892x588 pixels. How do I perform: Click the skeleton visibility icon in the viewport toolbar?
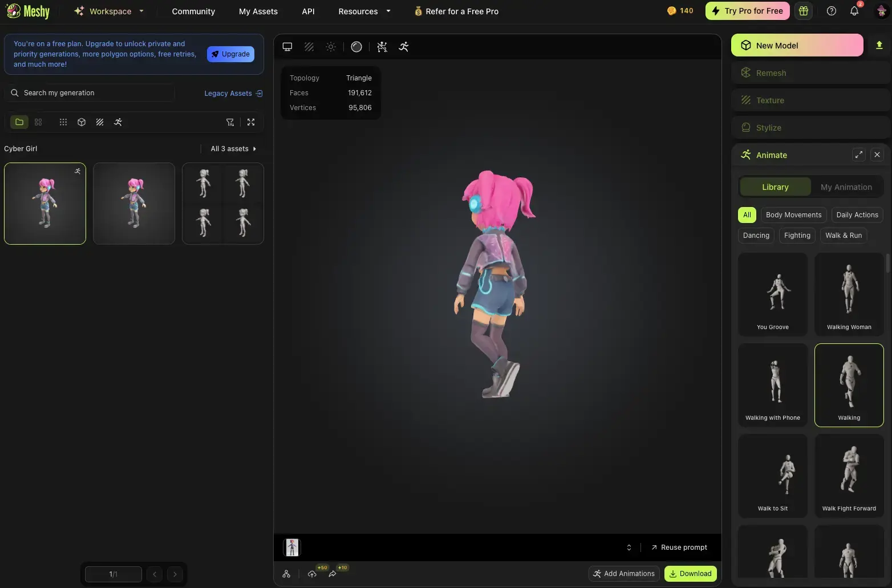click(382, 47)
